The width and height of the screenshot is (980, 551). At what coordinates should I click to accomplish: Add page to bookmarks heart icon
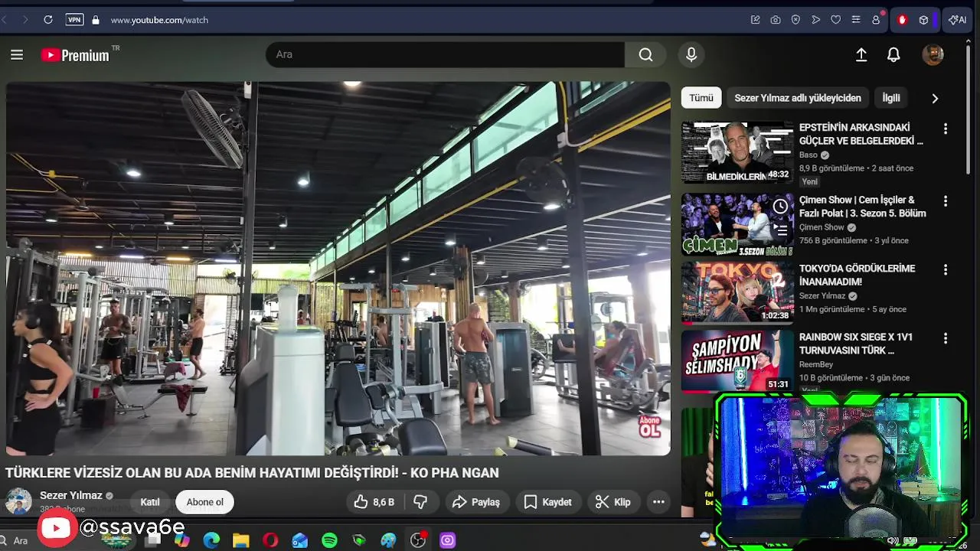pos(835,20)
